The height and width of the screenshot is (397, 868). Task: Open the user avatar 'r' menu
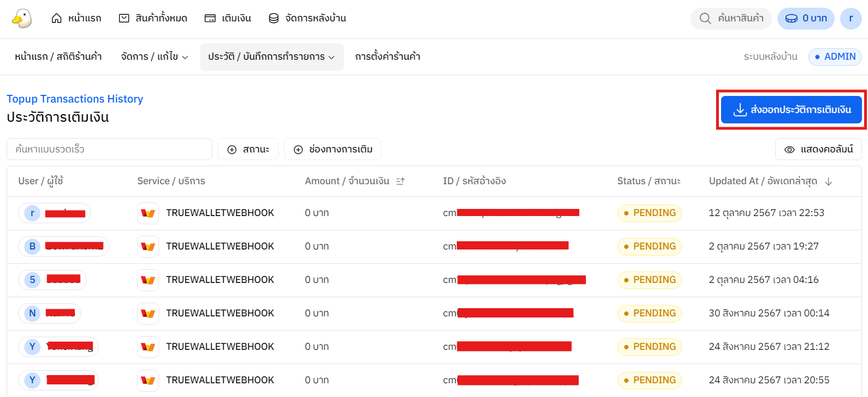(850, 18)
